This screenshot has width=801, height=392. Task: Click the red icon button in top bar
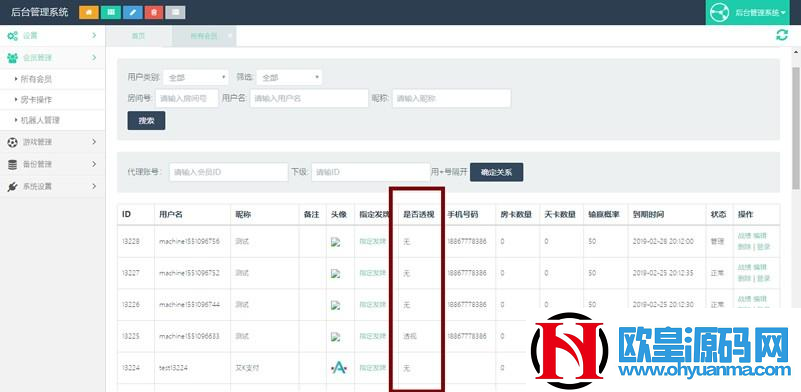[154, 12]
